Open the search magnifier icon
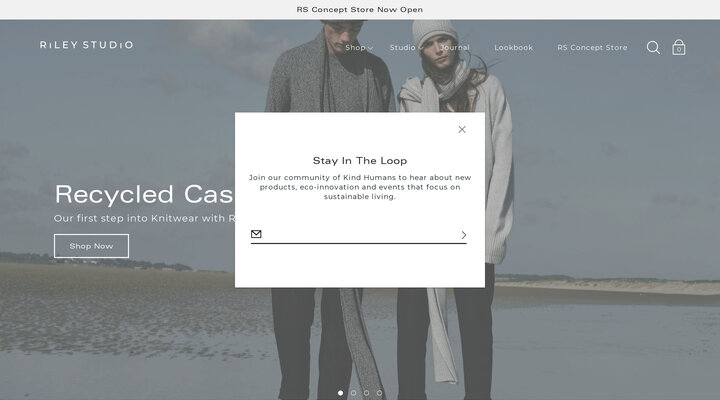This screenshot has width=720, height=400. [x=653, y=47]
